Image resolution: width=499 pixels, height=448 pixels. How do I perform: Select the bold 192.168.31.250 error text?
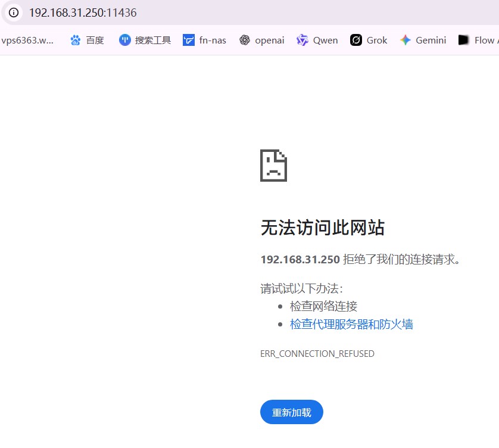point(301,260)
